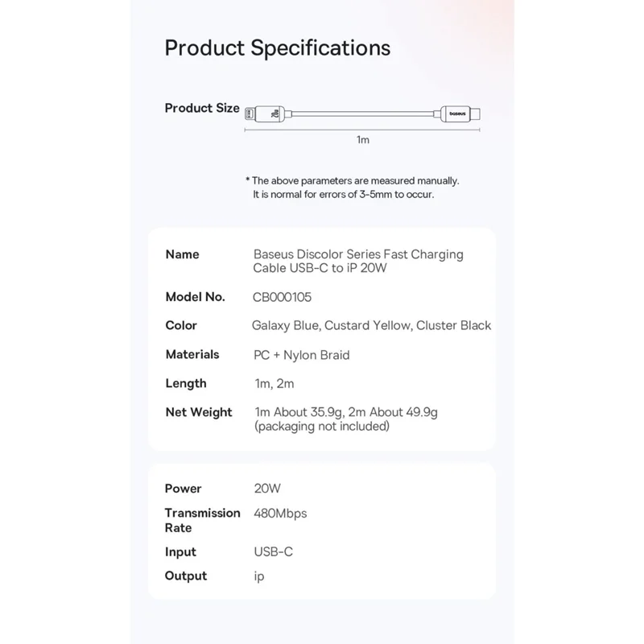Click the Baseus Discolor Series product name text
Image resolution: width=644 pixels, height=644 pixels.
click(358, 262)
